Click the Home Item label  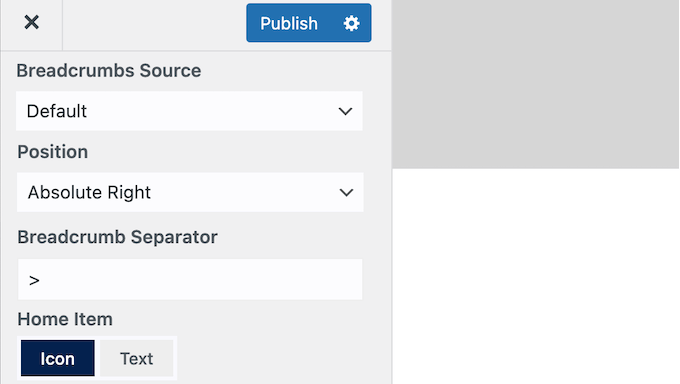[65, 319]
